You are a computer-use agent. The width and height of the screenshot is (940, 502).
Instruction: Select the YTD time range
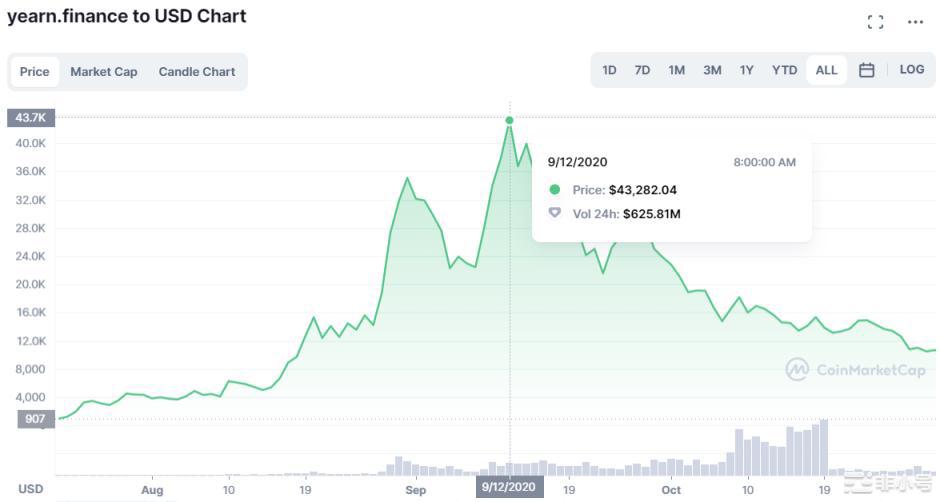[x=785, y=70]
